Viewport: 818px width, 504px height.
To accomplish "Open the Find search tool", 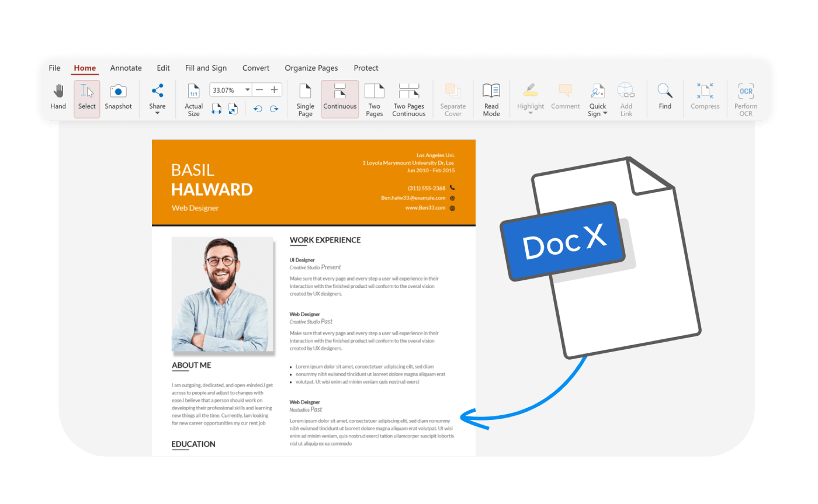I will coord(665,97).
